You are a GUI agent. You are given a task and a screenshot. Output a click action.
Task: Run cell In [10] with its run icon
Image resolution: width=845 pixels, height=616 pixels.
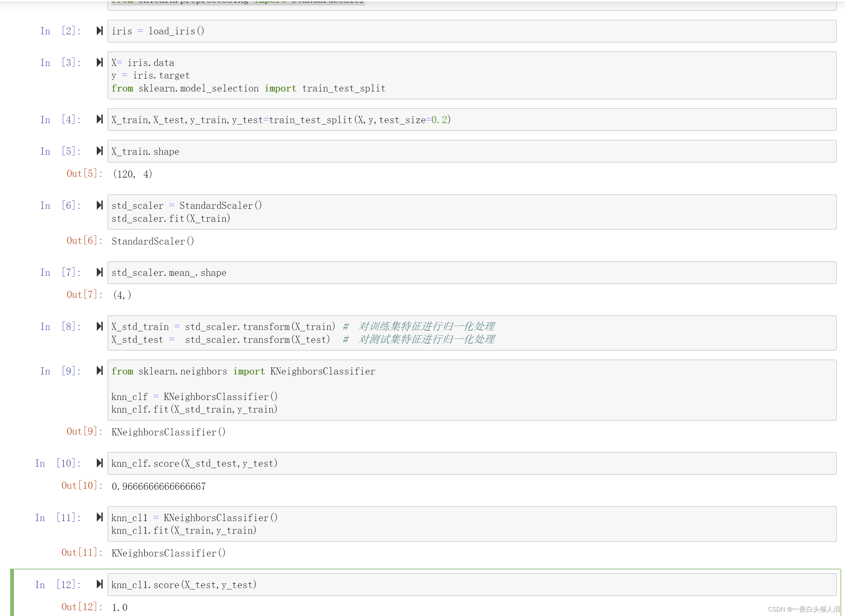tap(100, 463)
